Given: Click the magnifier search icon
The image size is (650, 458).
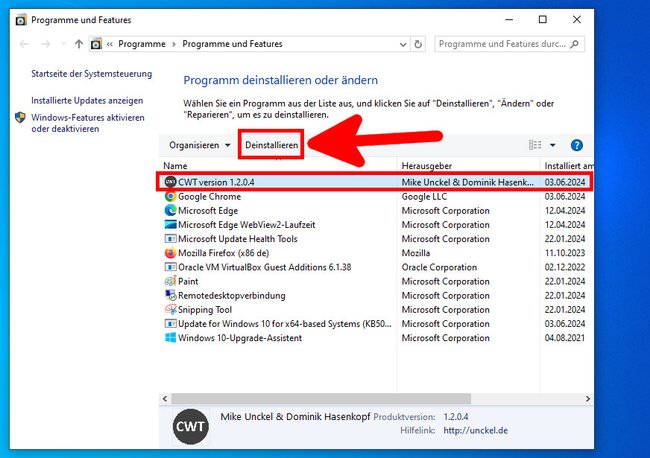Looking at the screenshot, I should click(574, 44).
